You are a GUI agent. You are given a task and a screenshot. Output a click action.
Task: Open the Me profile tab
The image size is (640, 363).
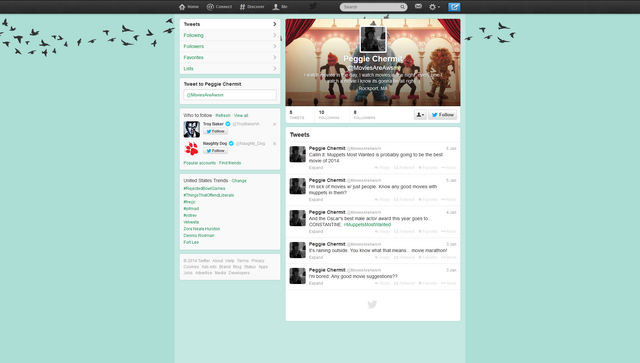tap(280, 7)
